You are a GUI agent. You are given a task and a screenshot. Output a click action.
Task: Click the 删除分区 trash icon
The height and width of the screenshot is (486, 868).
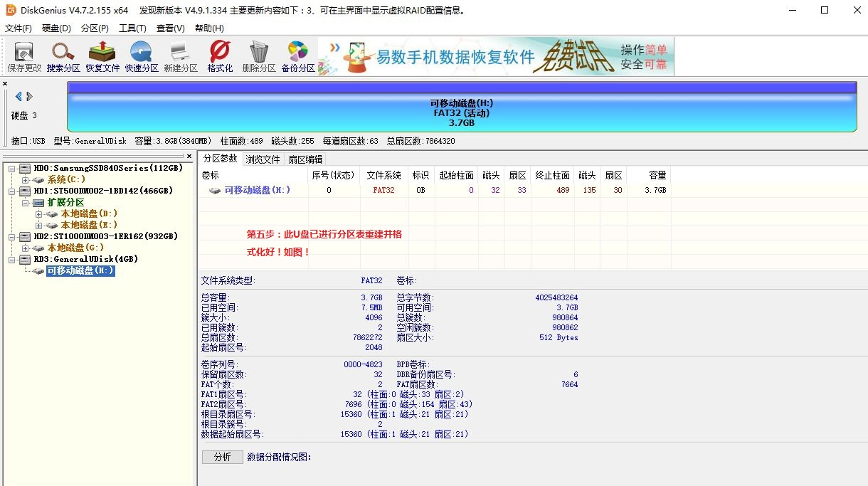pos(259,56)
